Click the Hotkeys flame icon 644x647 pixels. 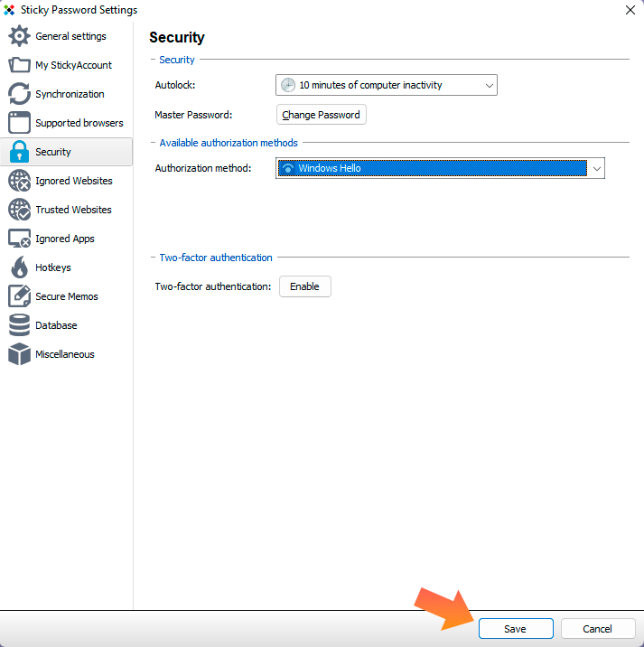point(19,267)
